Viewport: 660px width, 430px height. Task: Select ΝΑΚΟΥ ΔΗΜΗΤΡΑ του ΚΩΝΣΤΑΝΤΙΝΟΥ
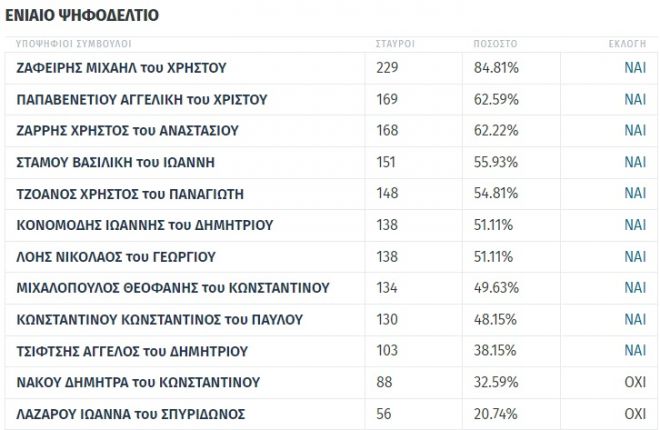point(138,382)
